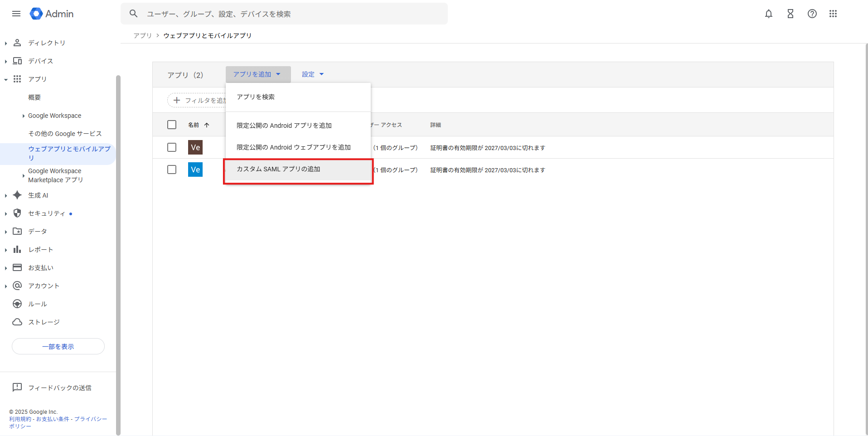Open the Google apps grid launcher
The height and width of the screenshot is (436, 868).
[x=833, y=14]
